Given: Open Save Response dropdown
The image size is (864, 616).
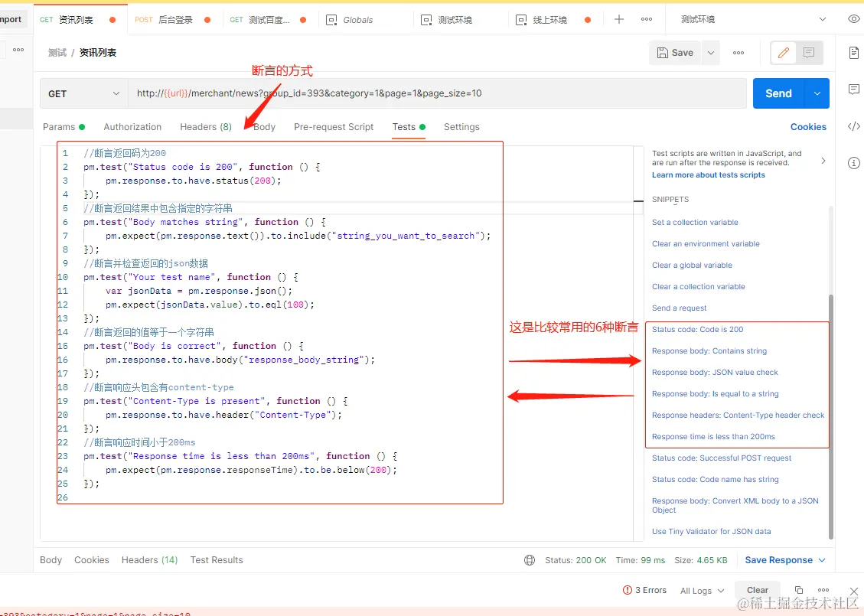Looking at the screenshot, I should pos(785,560).
